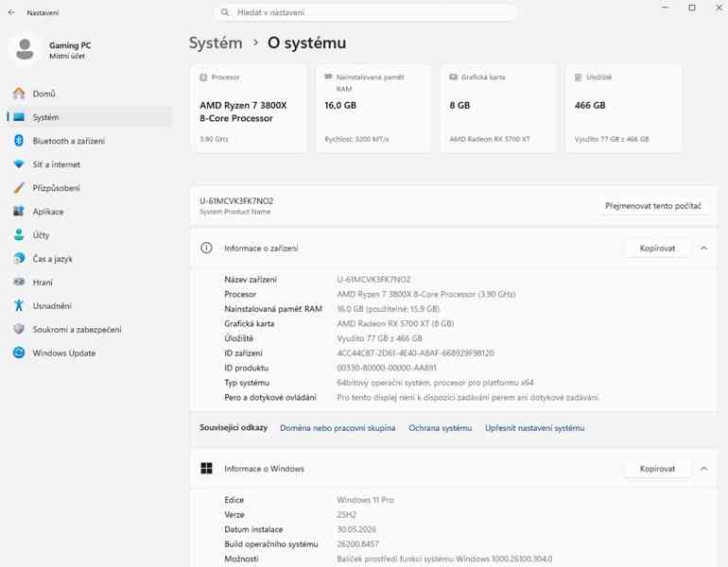Click the Čas a jazyk globe icon
The width and height of the screenshot is (728, 567).
19,258
